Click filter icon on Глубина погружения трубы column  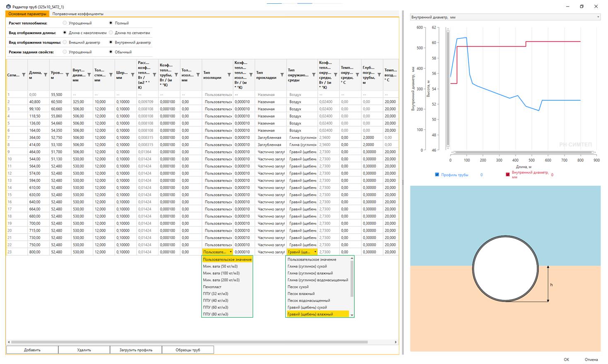click(x=379, y=75)
